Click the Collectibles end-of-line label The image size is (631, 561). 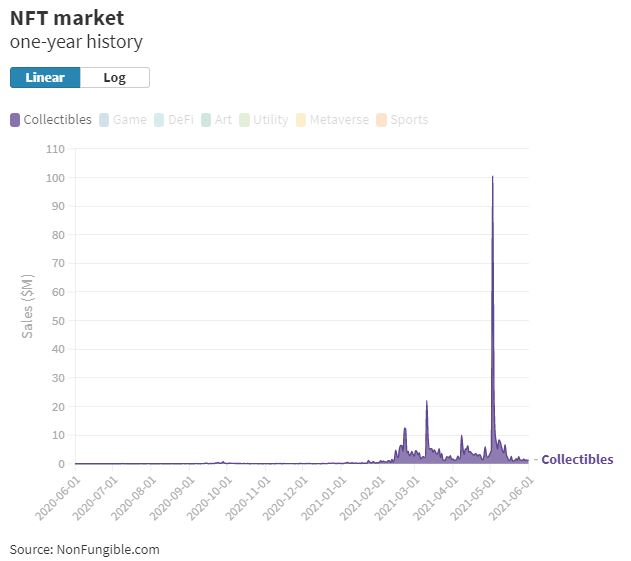(x=577, y=459)
